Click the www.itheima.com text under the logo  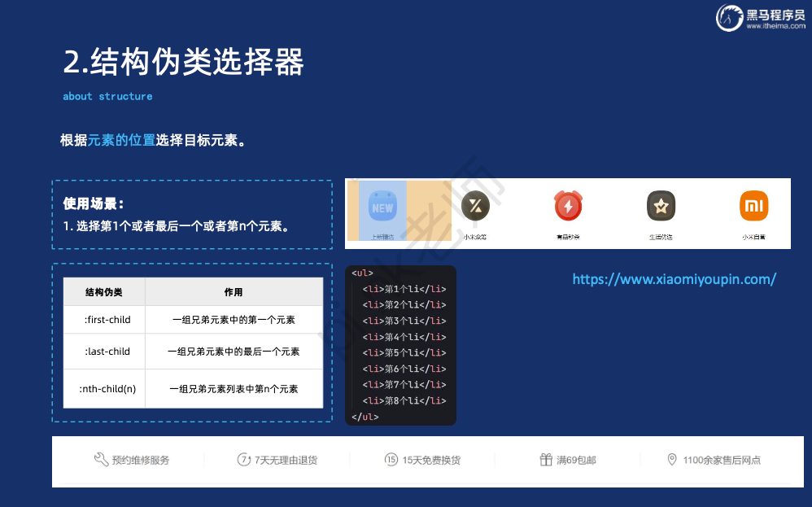tap(775, 26)
